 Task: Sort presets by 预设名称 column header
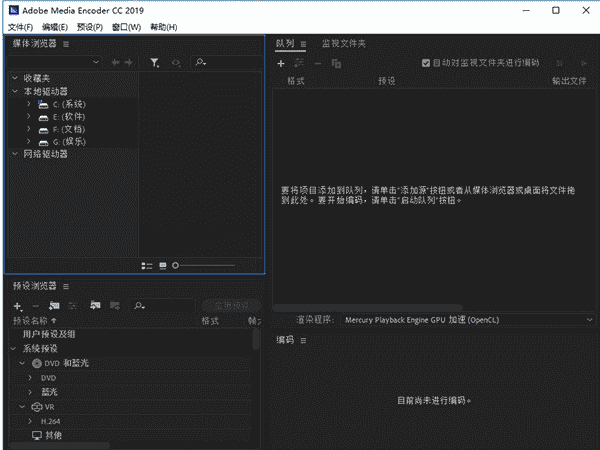(34, 321)
